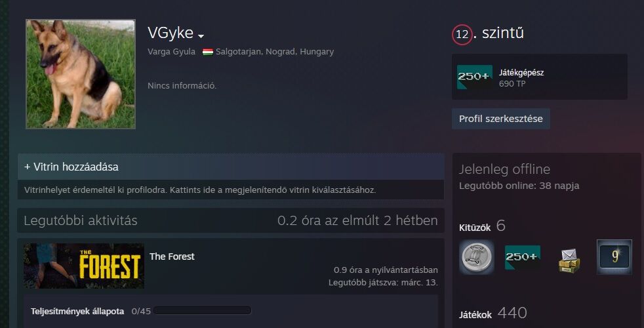Click the 690 TP Játékgépész badge text
Image resolution: width=644 pixels, height=328 pixels.
point(521,78)
